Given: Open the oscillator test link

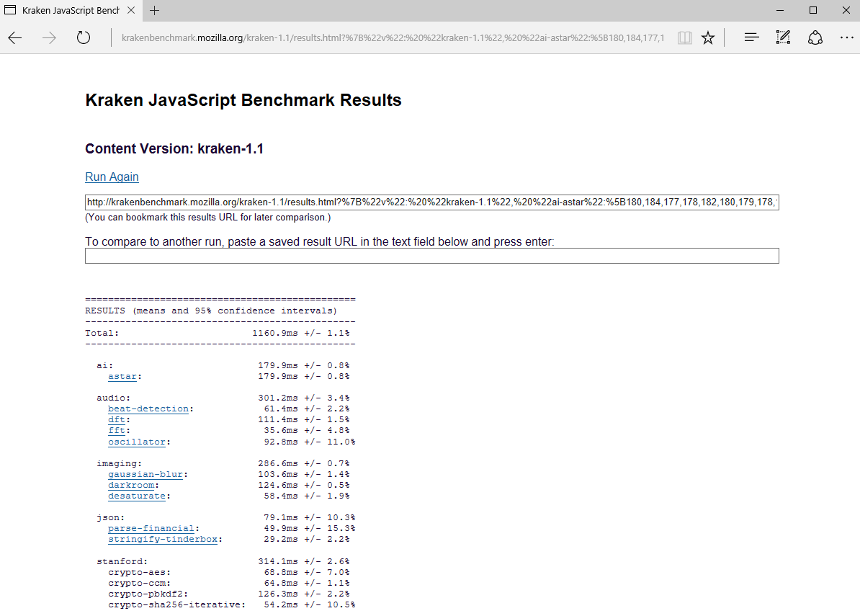Looking at the screenshot, I should (x=137, y=442).
